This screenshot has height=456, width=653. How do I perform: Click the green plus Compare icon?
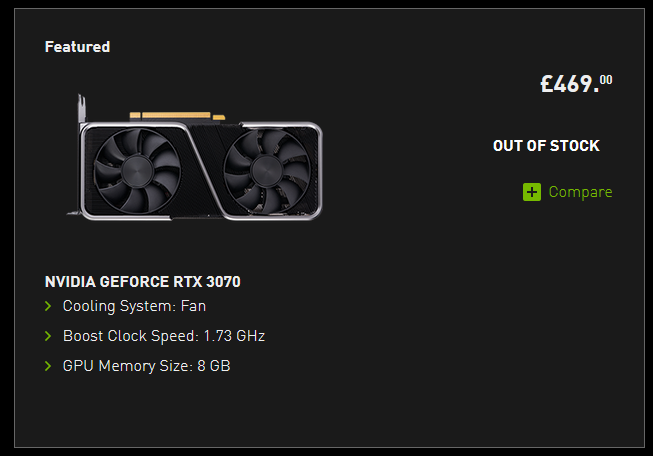click(532, 192)
